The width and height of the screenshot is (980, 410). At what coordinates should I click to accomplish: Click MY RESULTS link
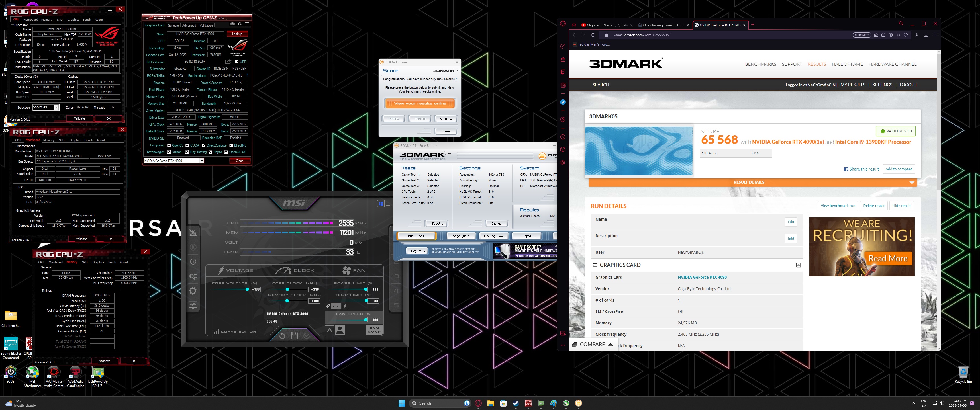(x=853, y=85)
